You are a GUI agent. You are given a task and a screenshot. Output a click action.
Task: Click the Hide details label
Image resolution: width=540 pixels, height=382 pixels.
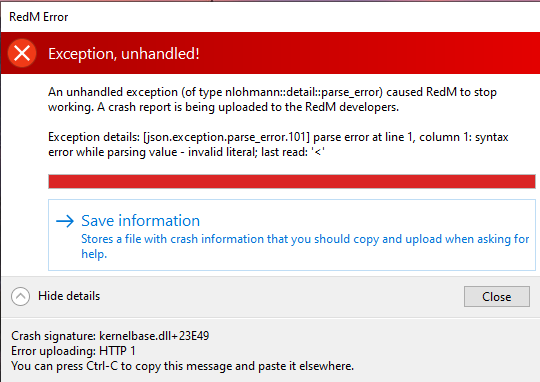pyautogui.click(x=69, y=296)
